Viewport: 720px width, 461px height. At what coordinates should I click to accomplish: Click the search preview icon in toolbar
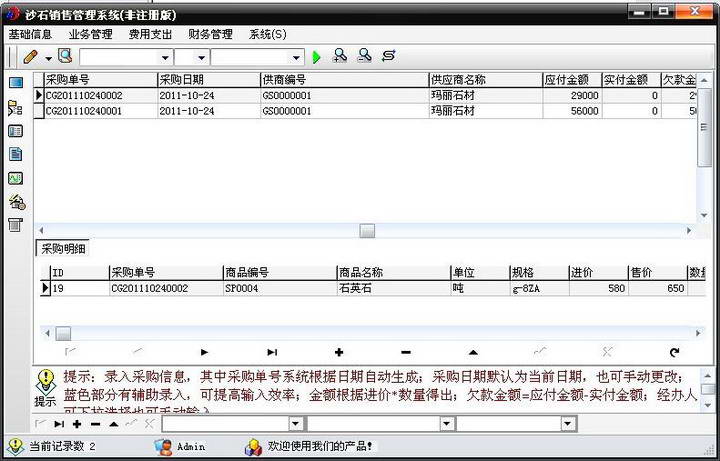coord(65,56)
